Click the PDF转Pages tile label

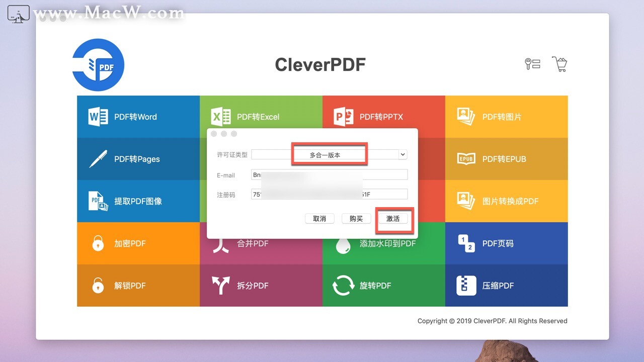(137, 159)
